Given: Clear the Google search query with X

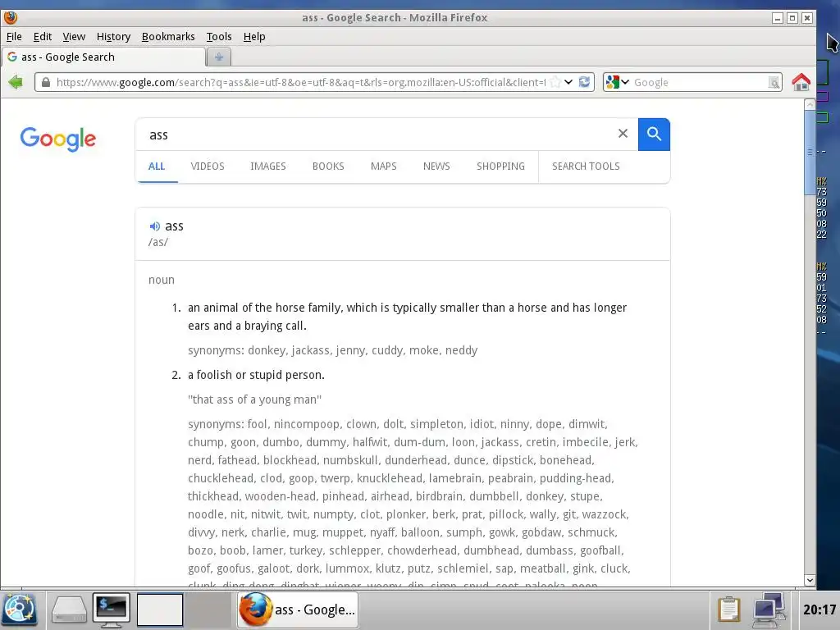Looking at the screenshot, I should 623,134.
